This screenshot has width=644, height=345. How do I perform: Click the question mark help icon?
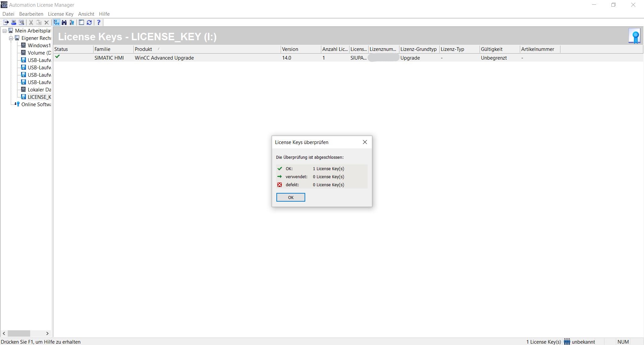tap(99, 22)
